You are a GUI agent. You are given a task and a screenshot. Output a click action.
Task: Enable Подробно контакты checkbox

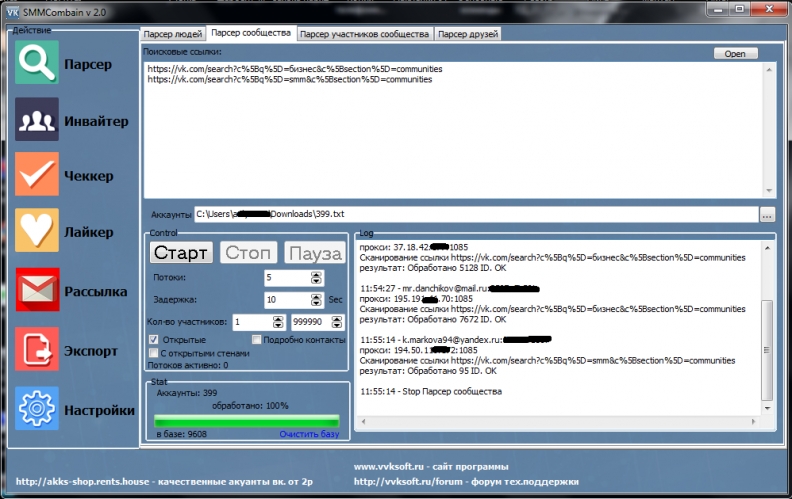coord(257,339)
